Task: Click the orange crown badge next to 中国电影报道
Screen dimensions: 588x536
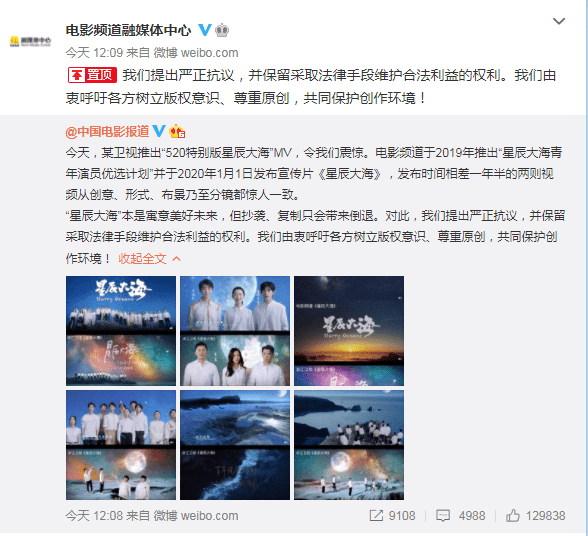Action: (x=177, y=131)
